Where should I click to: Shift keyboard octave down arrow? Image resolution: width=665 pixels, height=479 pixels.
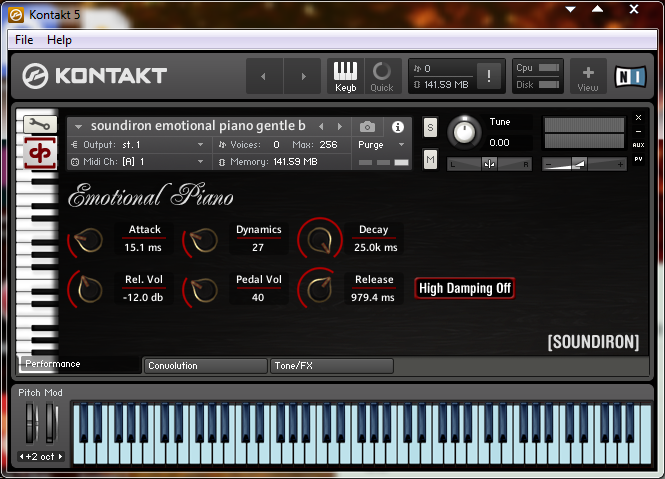coord(21,457)
